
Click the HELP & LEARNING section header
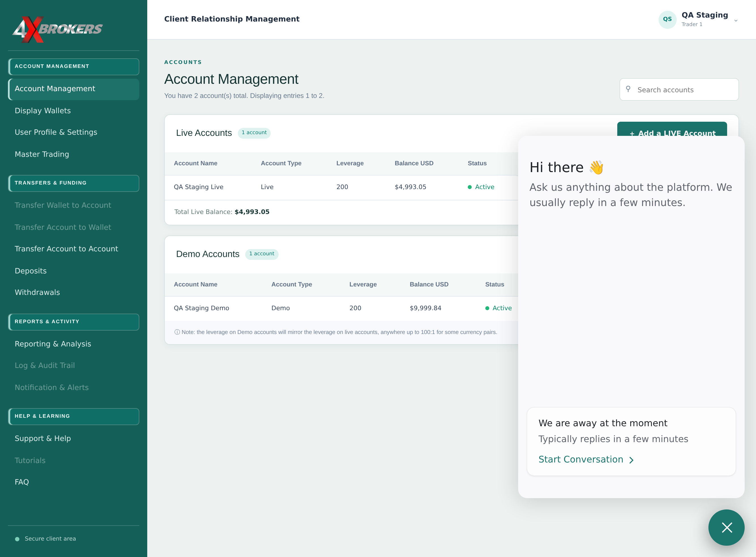[74, 416]
